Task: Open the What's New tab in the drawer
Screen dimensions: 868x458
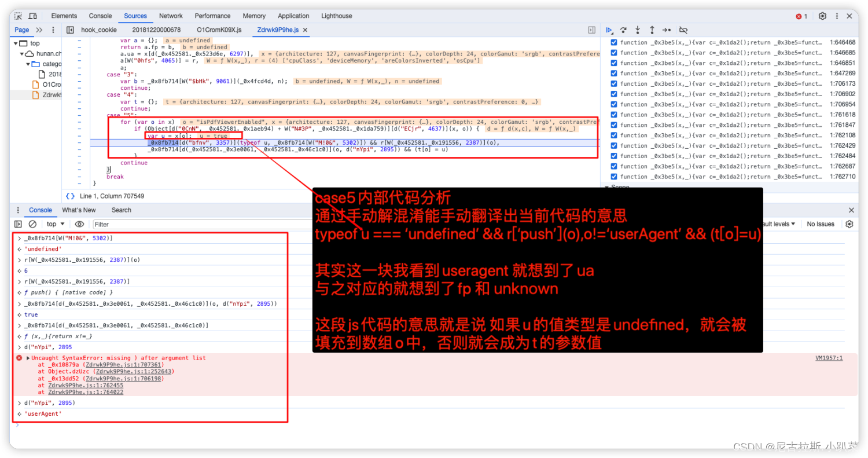Action: pyautogui.click(x=79, y=210)
